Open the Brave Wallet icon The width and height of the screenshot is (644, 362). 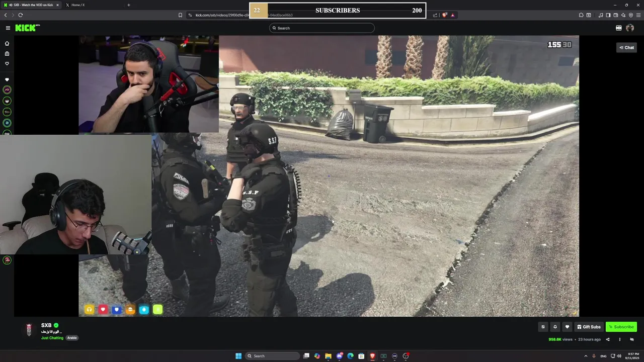(616, 15)
